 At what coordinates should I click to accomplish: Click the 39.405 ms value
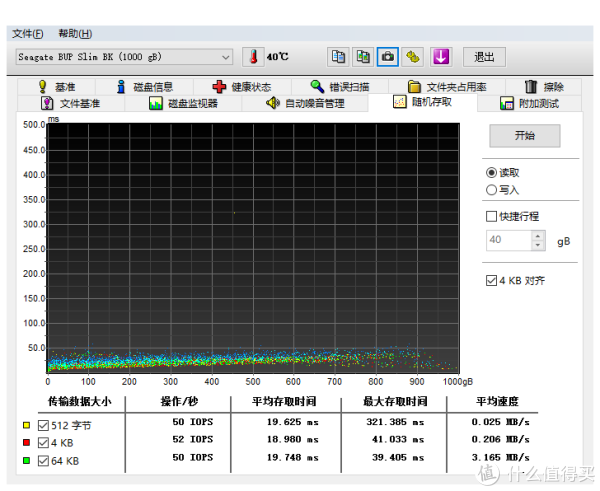[398, 458]
